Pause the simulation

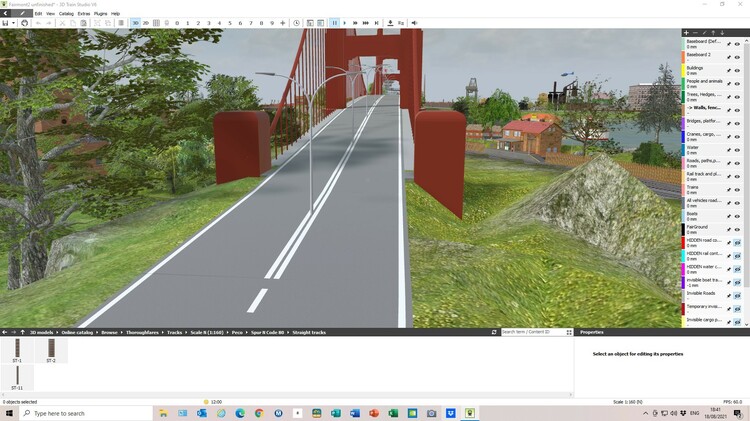pos(334,23)
